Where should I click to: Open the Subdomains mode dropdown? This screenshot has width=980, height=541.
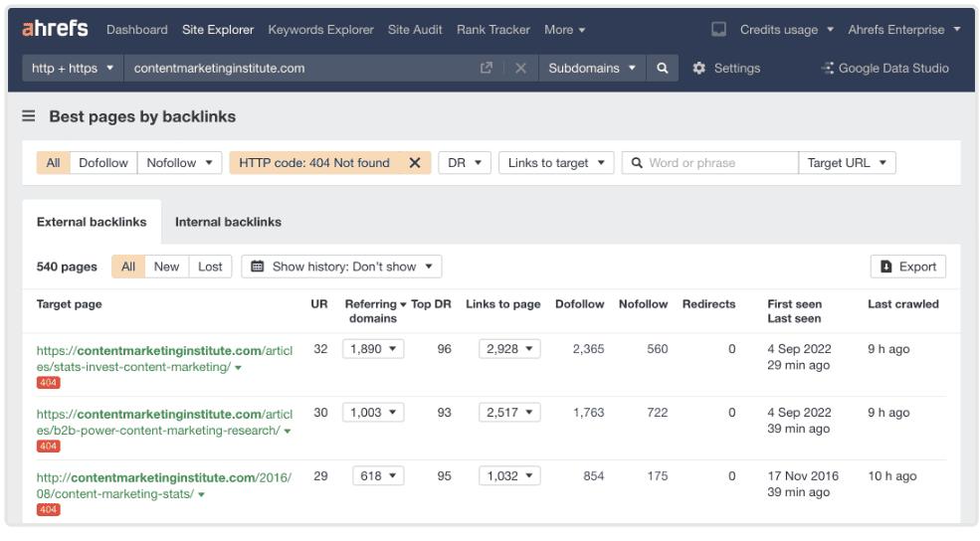click(592, 68)
